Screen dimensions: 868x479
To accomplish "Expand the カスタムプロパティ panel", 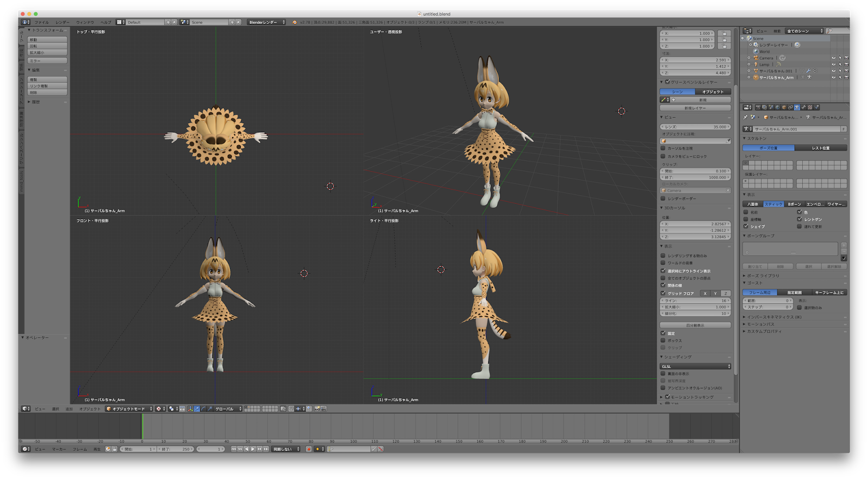I will pyautogui.click(x=764, y=331).
